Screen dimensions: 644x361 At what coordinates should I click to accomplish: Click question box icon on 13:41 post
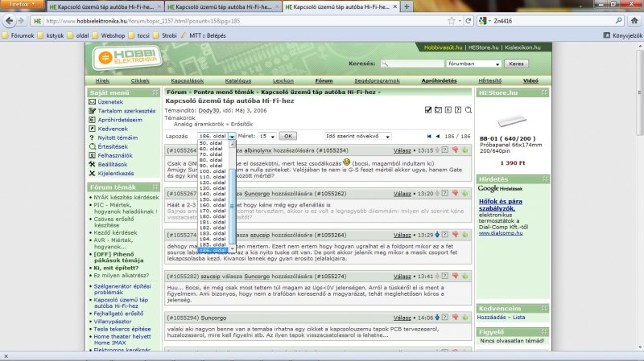click(x=445, y=276)
